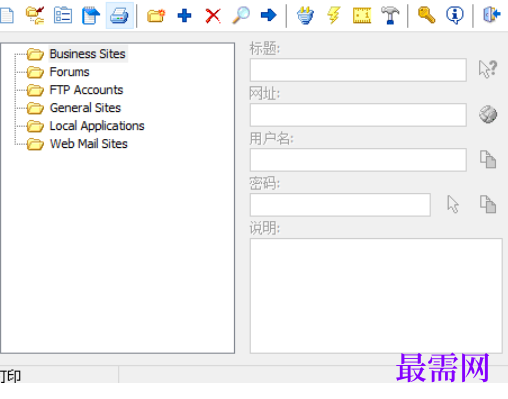Select the Business Sites folder
The height and width of the screenshot is (399, 508).
pyautogui.click(x=87, y=54)
